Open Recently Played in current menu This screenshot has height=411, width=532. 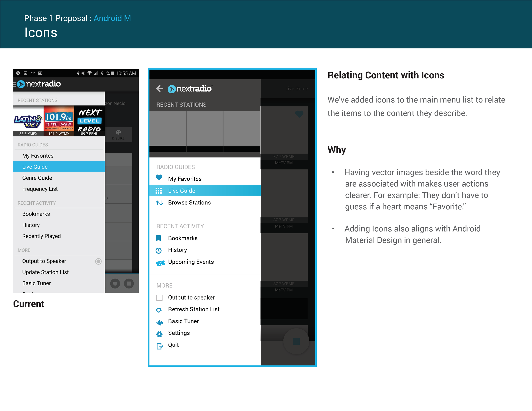click(41, 236)
